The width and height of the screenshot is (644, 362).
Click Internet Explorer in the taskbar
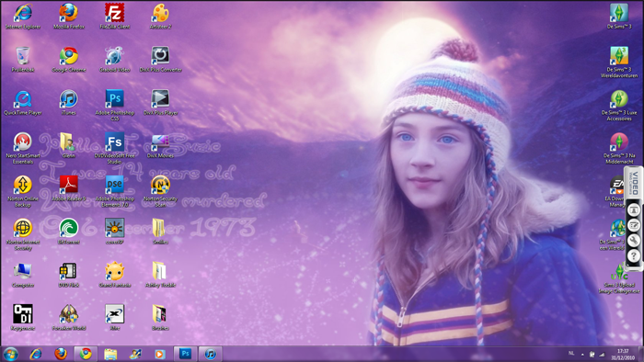36,354
